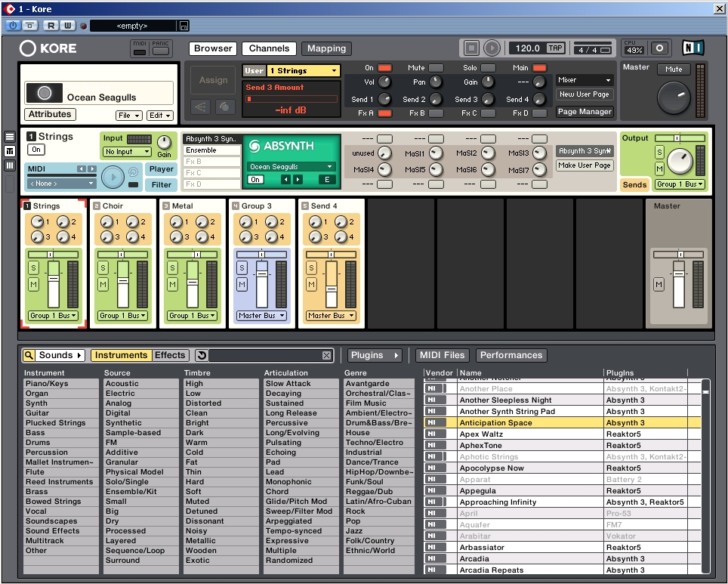Go to previous Absynth preset arrow

pos(286,180)
